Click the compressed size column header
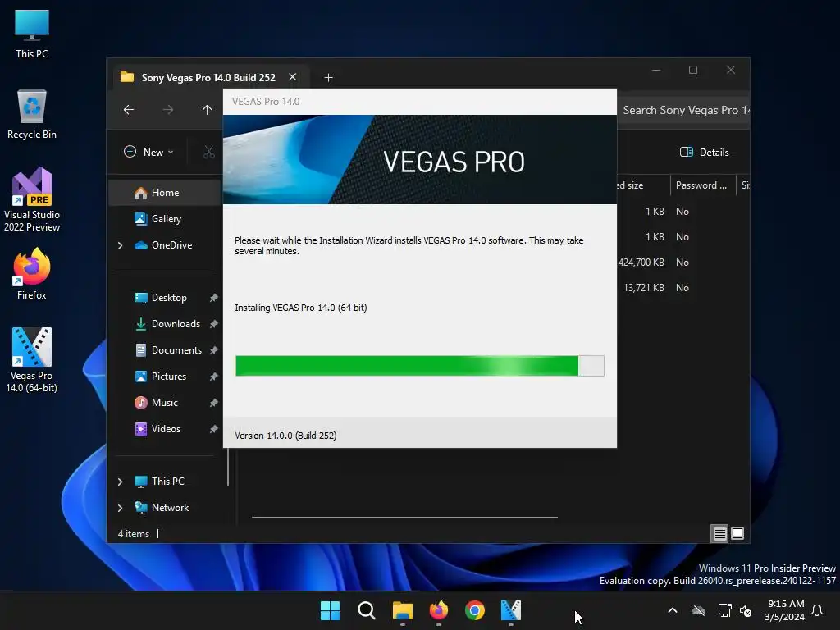Screen dimensions: 840x630 tap(643, 185)
